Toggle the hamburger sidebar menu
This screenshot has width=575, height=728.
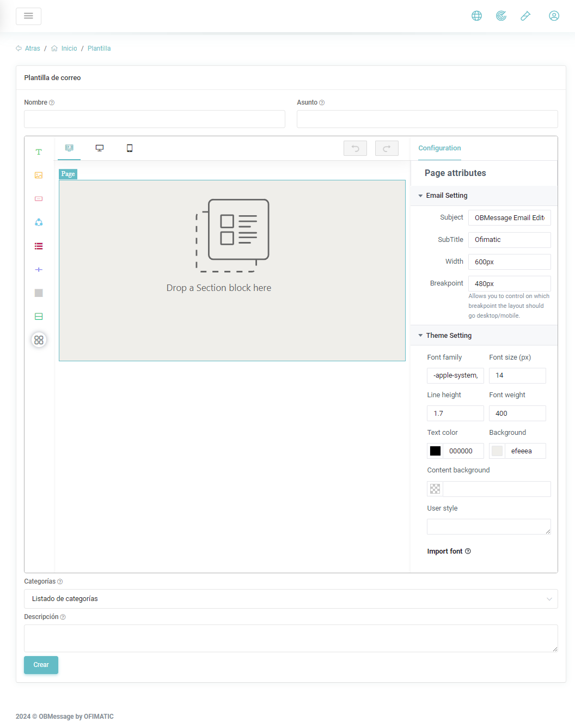pyautogui.click(x=28, y=16)
